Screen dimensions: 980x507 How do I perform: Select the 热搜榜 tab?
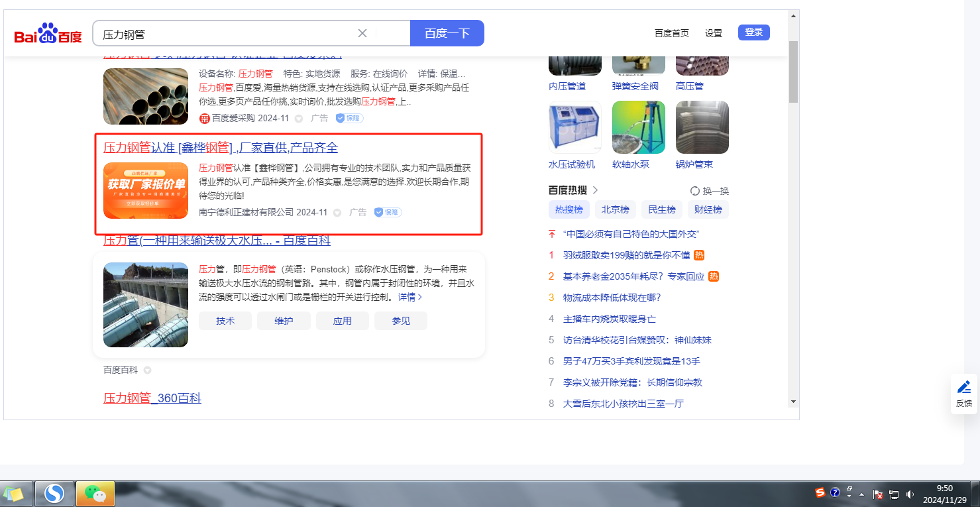(x=569, y=210)
